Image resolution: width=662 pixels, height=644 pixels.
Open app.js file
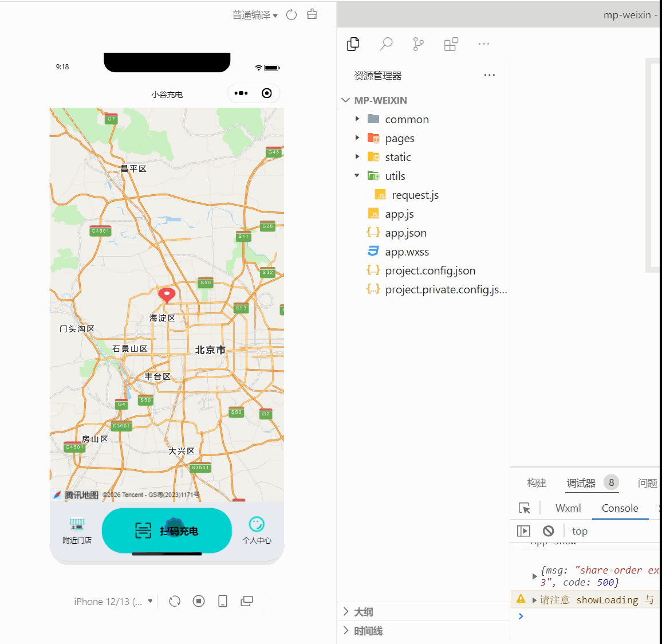399,214
